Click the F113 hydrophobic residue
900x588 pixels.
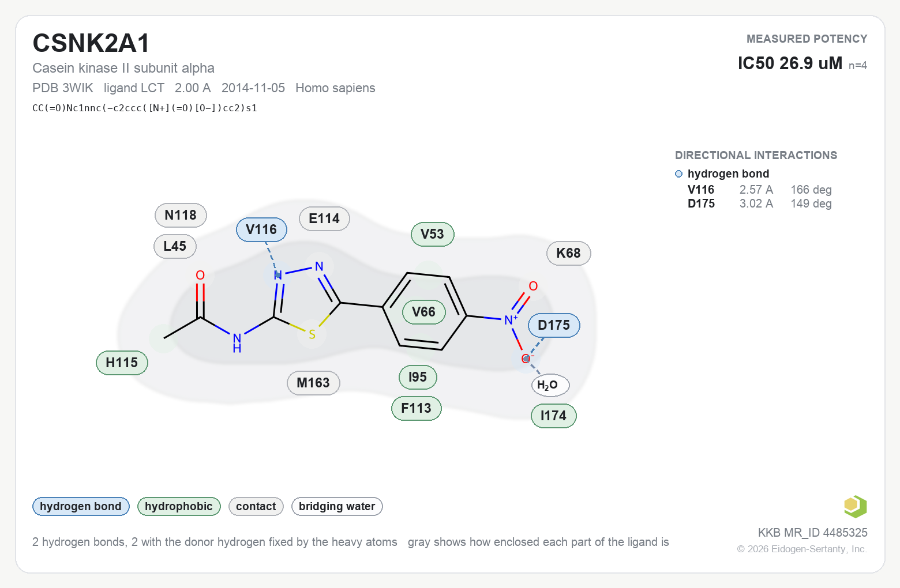tap(416, 408)
